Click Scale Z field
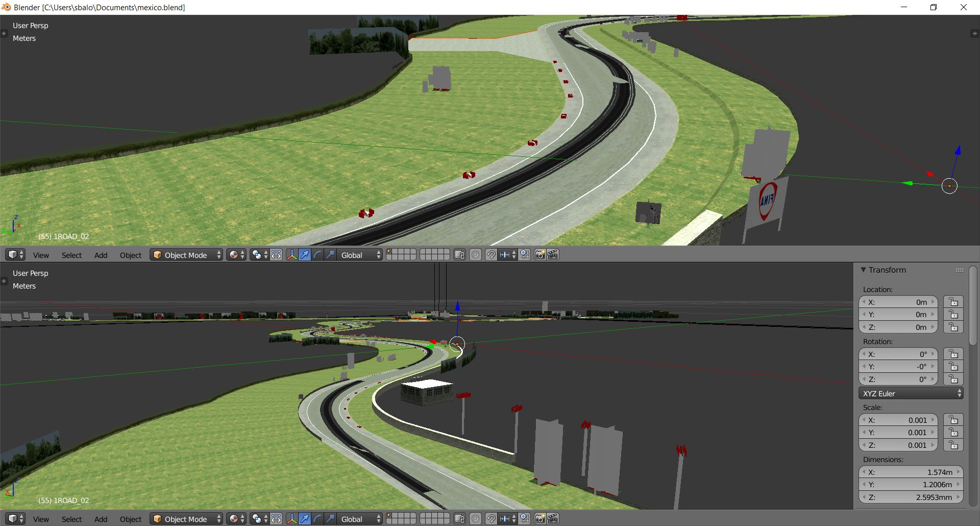This screenshot has height=526, width=980. (898, 445)
